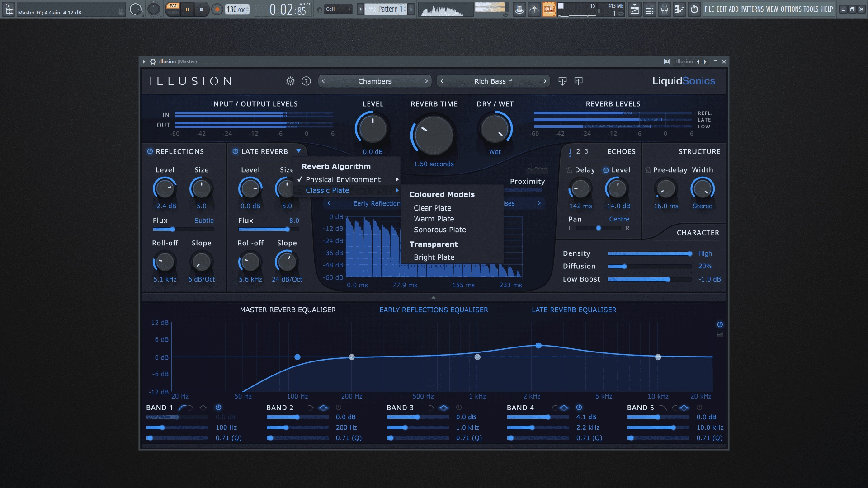Screen dimensions: 868x488
Task: Toggle the Pre-delay tempo sync metronome icon
Action: pyautogui.click(x=648, y=170)
